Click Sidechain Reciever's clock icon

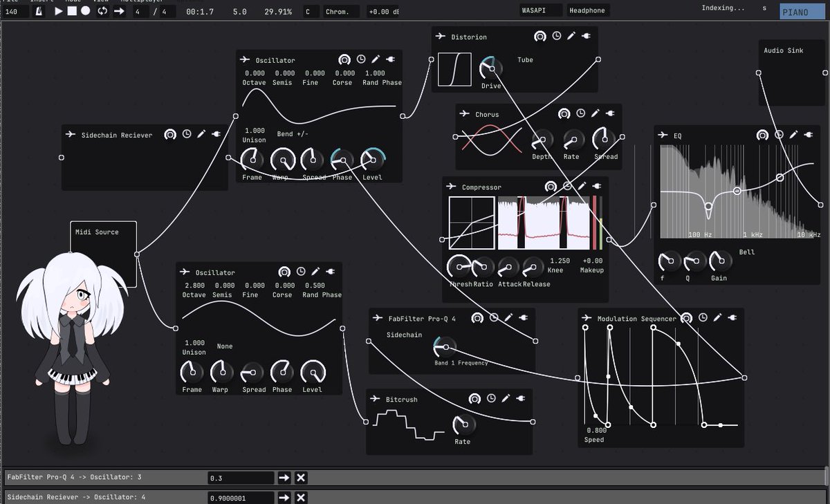pyautogui.click(x=187, y=134)
